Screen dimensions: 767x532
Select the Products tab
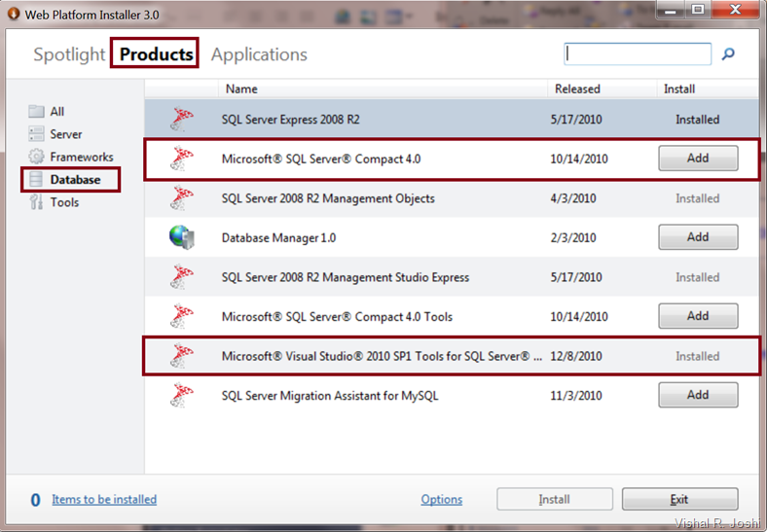point(156,54)
